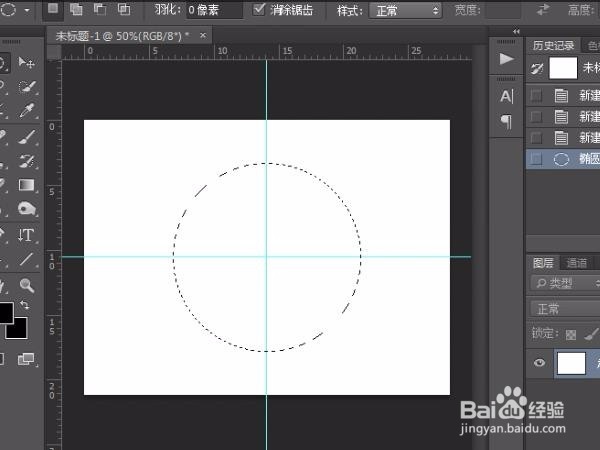Image resolution: width=600 pixels, height=450 pixels.
Task: Select the first 新建 history state
Action: point(563,95)
